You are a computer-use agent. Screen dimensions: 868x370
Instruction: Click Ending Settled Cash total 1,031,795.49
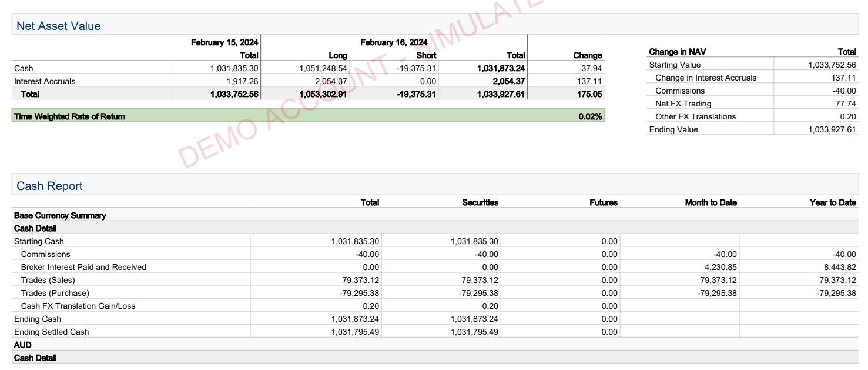355,332
